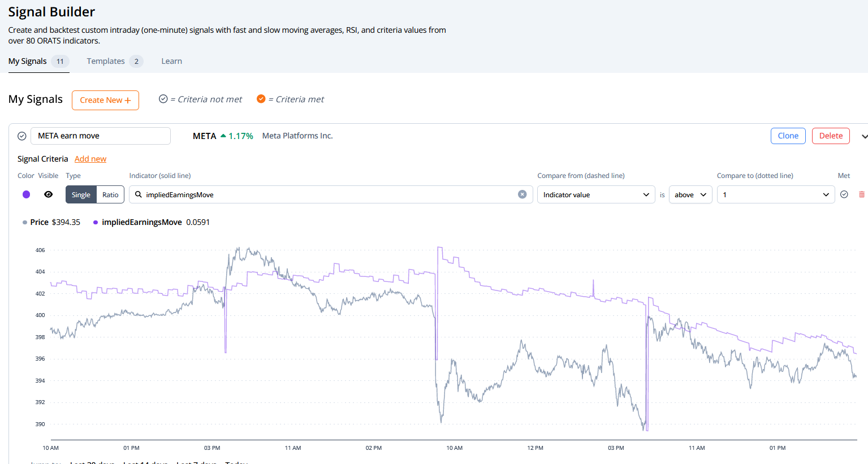Image resolution: width=868 pixels, height=464 pixels.
Task: Open the 'above' comparison dropdown
Action: click(x=690, y=194)
